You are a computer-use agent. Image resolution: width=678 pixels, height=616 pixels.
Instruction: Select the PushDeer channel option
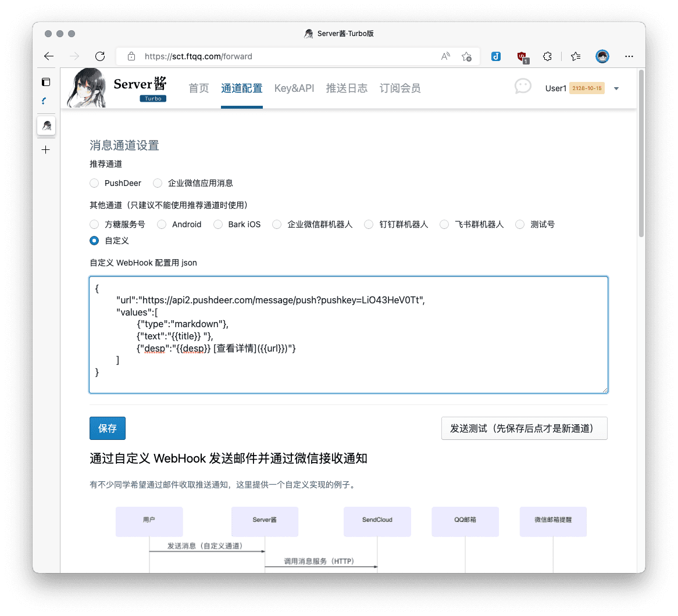click(94, 183)
